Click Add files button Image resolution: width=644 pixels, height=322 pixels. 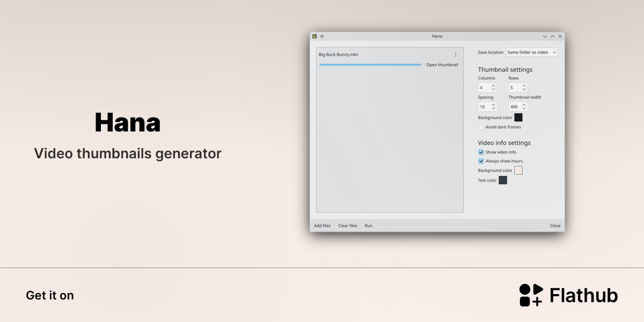click(x=323, y=226)
